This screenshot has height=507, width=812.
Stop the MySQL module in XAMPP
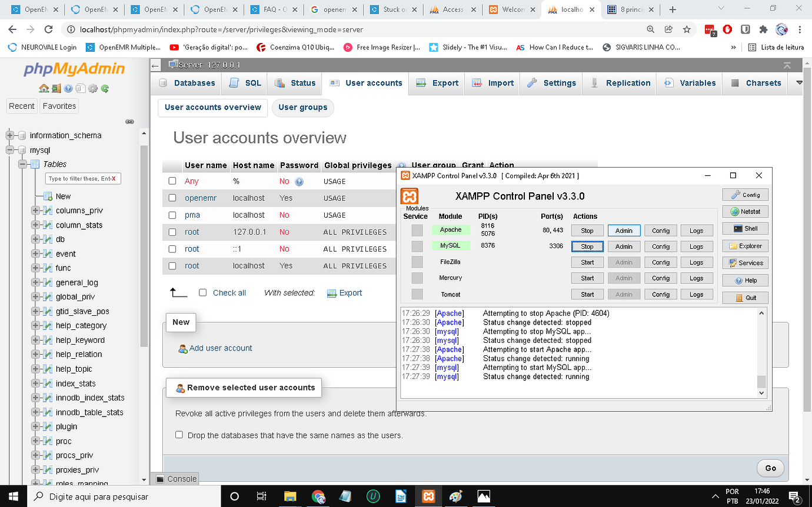pyautogui.click(x=587, y=246)
